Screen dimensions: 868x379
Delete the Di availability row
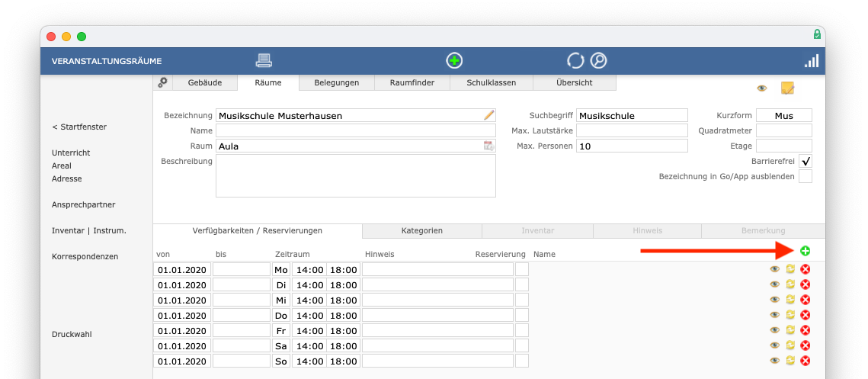coord(806,284)
